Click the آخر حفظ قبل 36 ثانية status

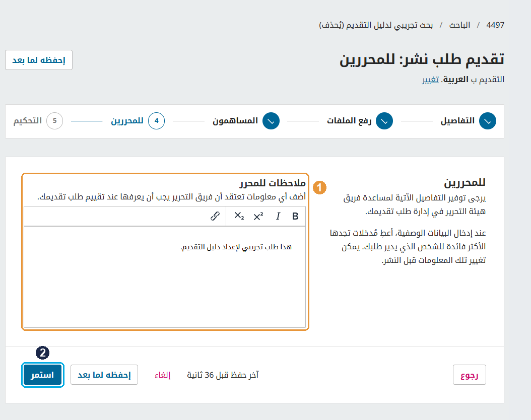[x=223, y=375]
